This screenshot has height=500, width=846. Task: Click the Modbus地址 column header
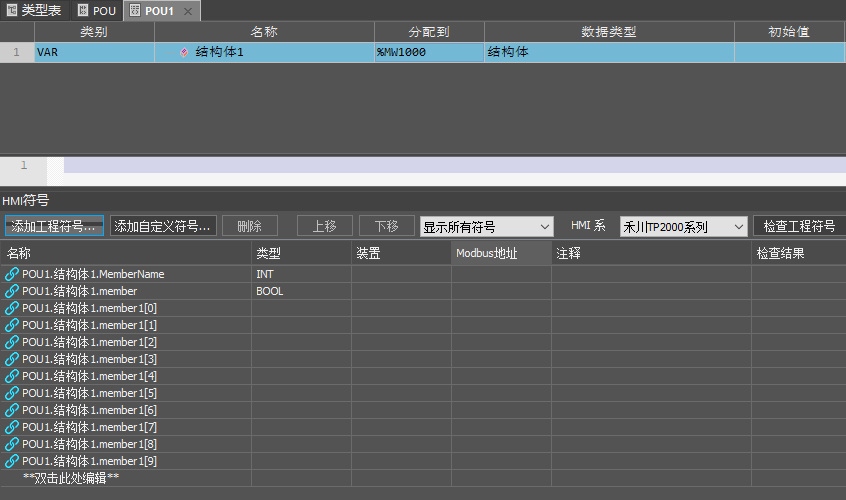[x=500, y=253]
